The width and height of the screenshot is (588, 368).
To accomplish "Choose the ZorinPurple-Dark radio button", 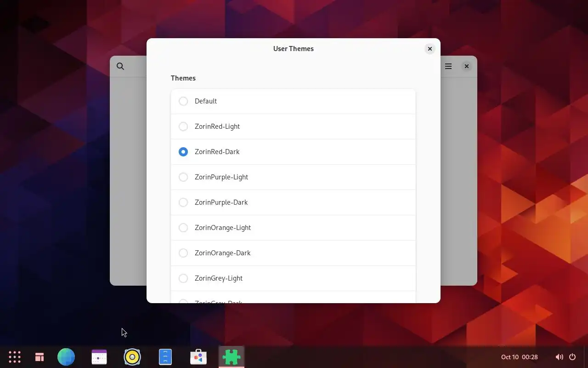I will pos(183,202).
